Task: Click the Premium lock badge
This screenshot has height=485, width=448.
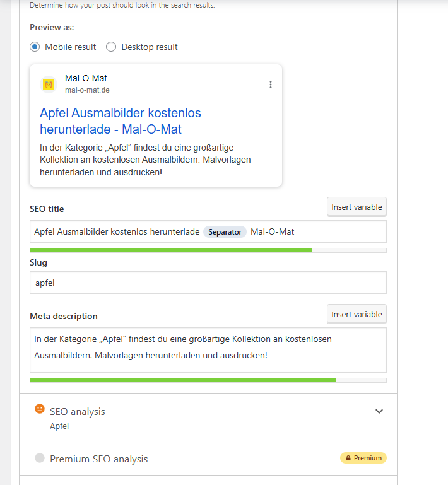Action: (363, 458)
